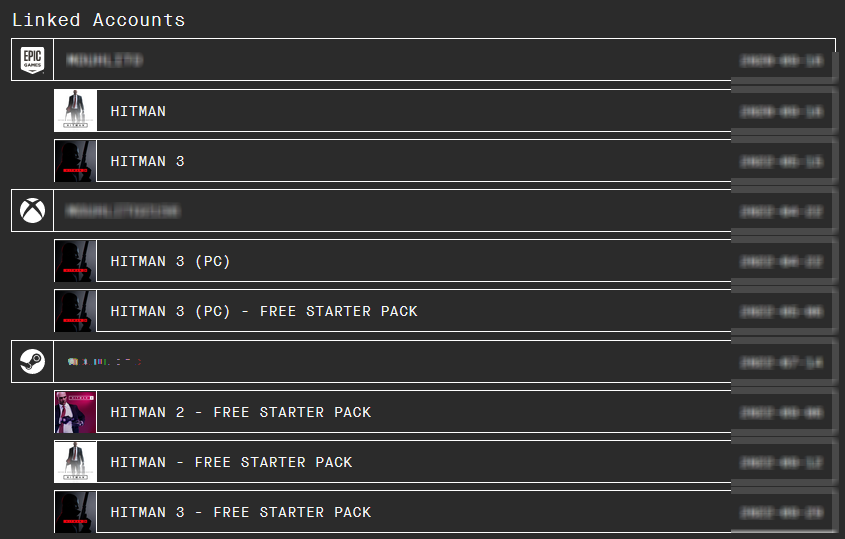
Task: Click the blurred Xbox account name
Action: click(x=122, y=211)
